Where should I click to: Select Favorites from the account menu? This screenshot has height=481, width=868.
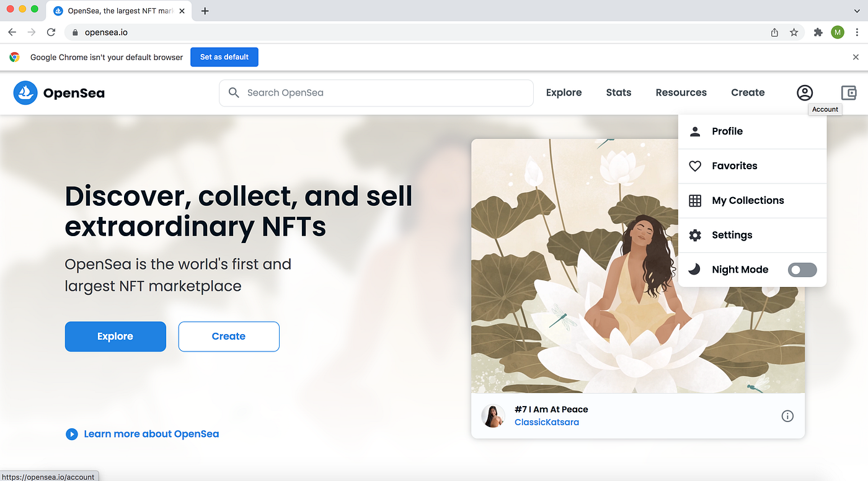tap(753, 166)
